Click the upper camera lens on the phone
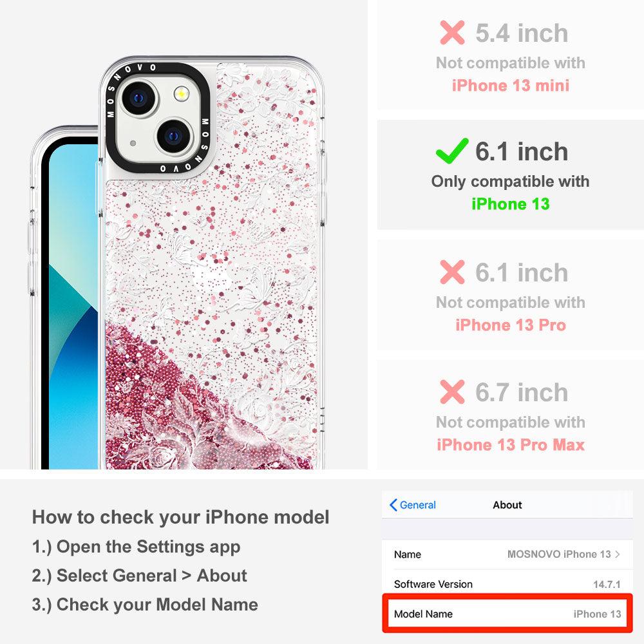Viewport: 644px width, 644px height. [138, 98]
